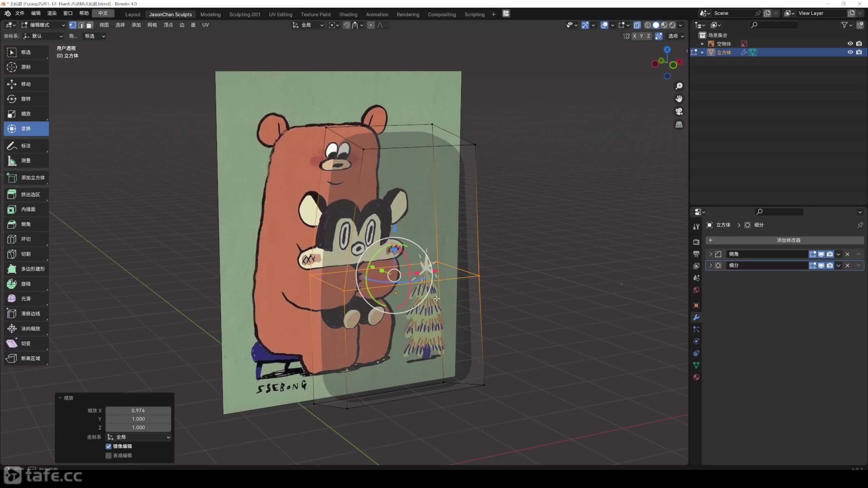Select the Scale (缩放) tool

[x=26, y=114]
